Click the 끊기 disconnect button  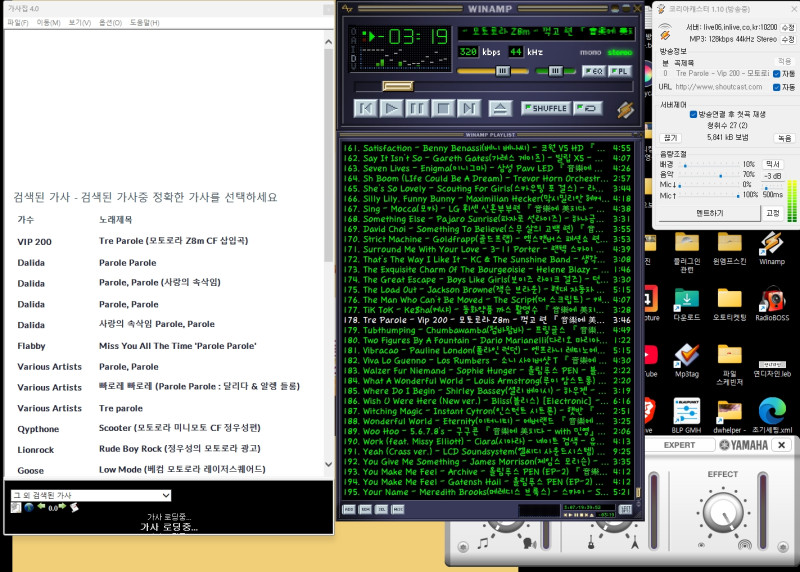point(670,138)
